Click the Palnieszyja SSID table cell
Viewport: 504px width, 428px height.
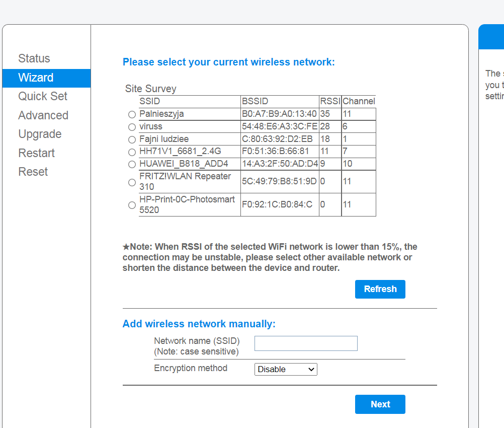coord(190,114)
